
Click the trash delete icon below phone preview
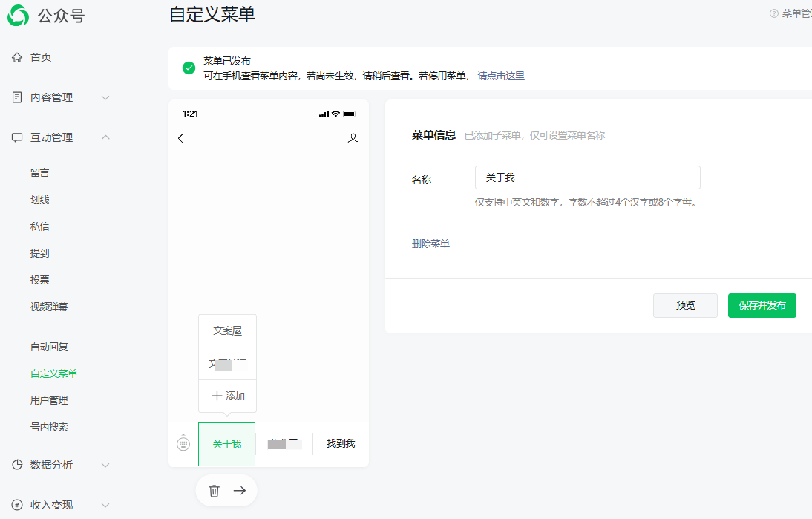click(214, 490)
